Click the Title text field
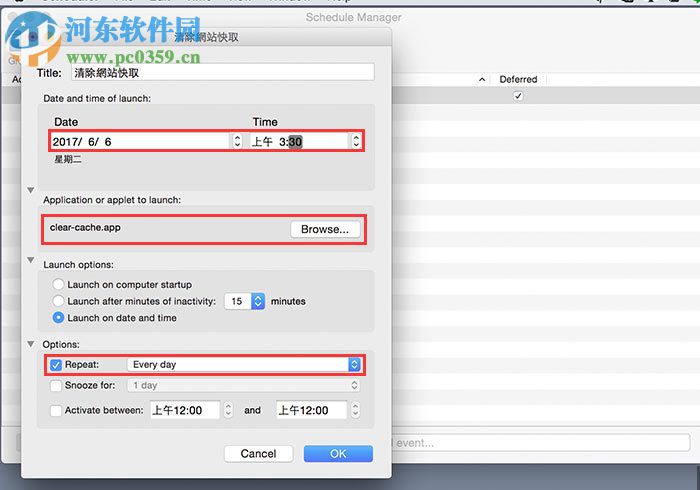The image size is (700, 490). pos(222,72)
